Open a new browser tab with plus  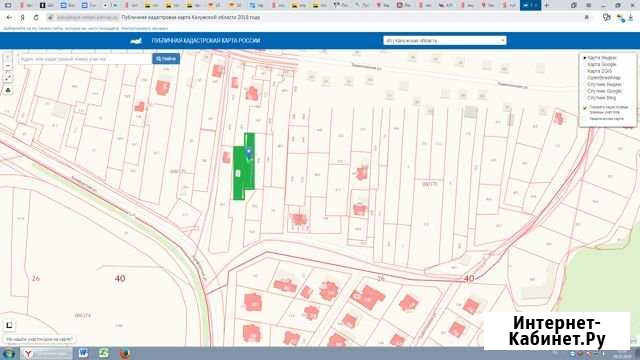pos(547,5)
